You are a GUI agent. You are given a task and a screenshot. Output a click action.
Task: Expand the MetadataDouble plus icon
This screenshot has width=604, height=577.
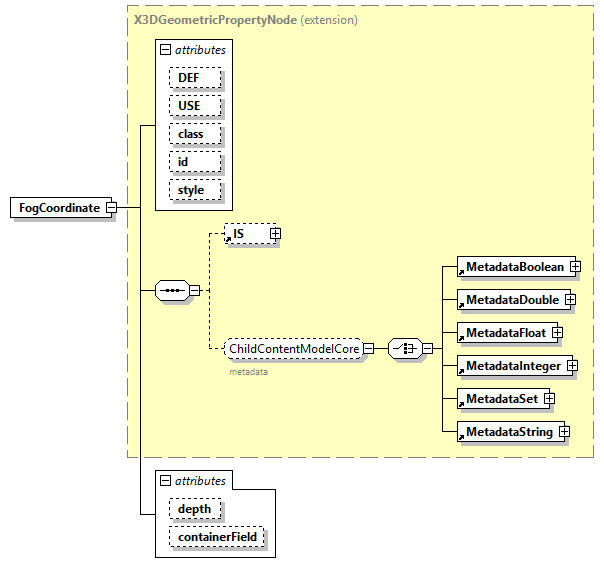point(569,299)
